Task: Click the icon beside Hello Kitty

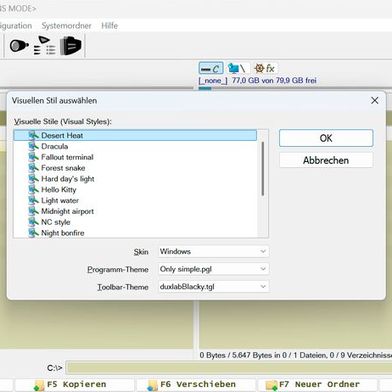Action: pos(33,190)
